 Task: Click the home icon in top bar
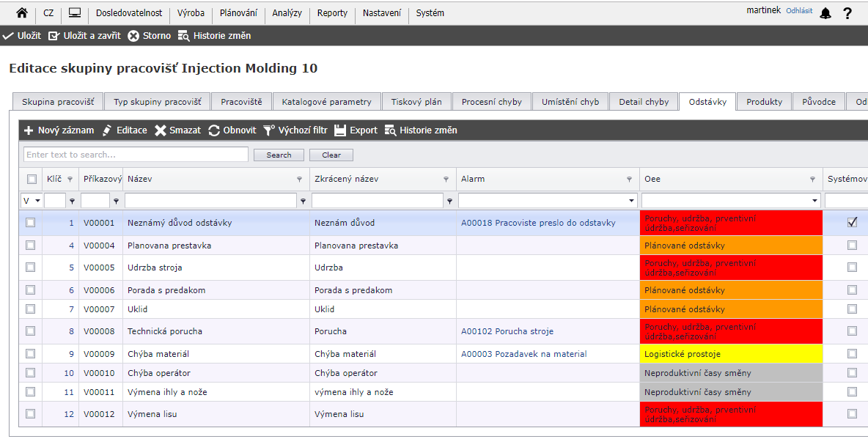click(22, 13)
